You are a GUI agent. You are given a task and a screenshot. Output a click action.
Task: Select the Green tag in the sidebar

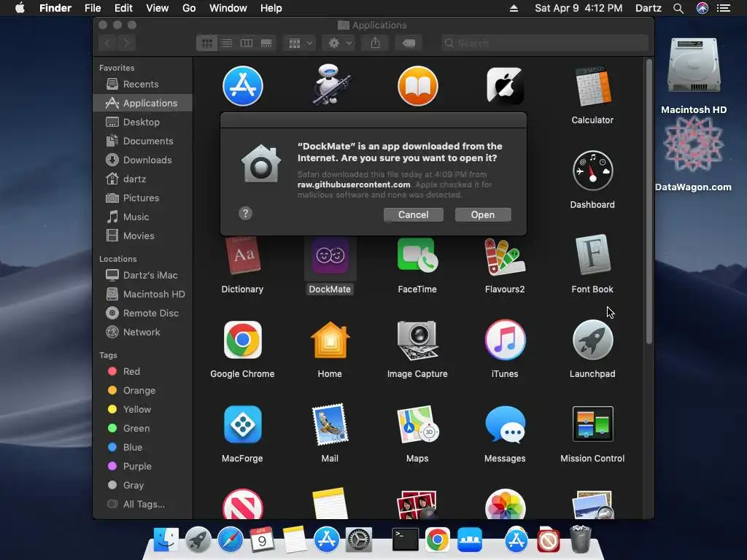(x=142, y=429)
